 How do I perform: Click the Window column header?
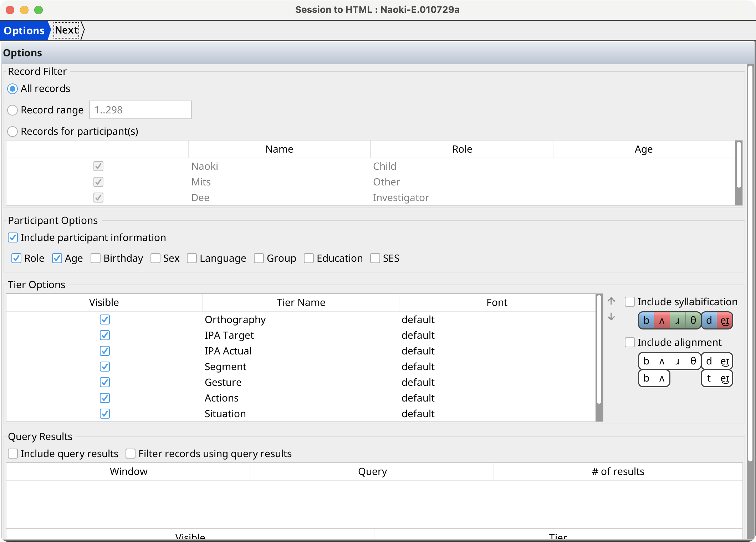click(x=128, y=471)
